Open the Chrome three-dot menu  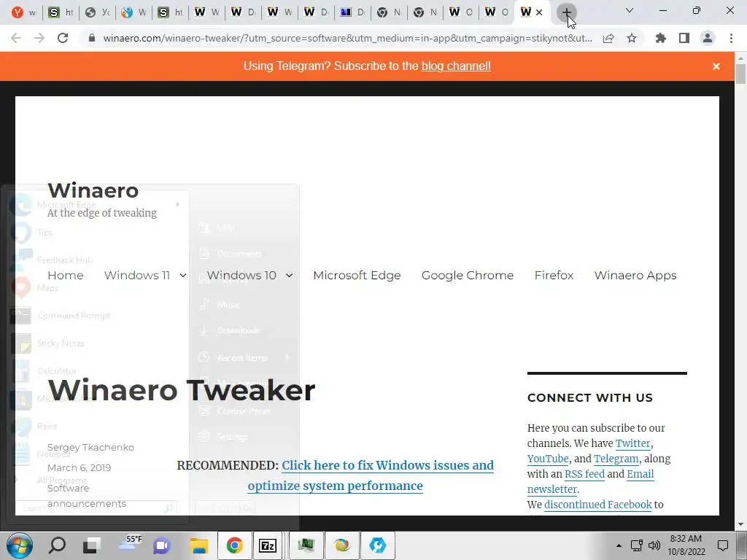(x=731, y=38)
